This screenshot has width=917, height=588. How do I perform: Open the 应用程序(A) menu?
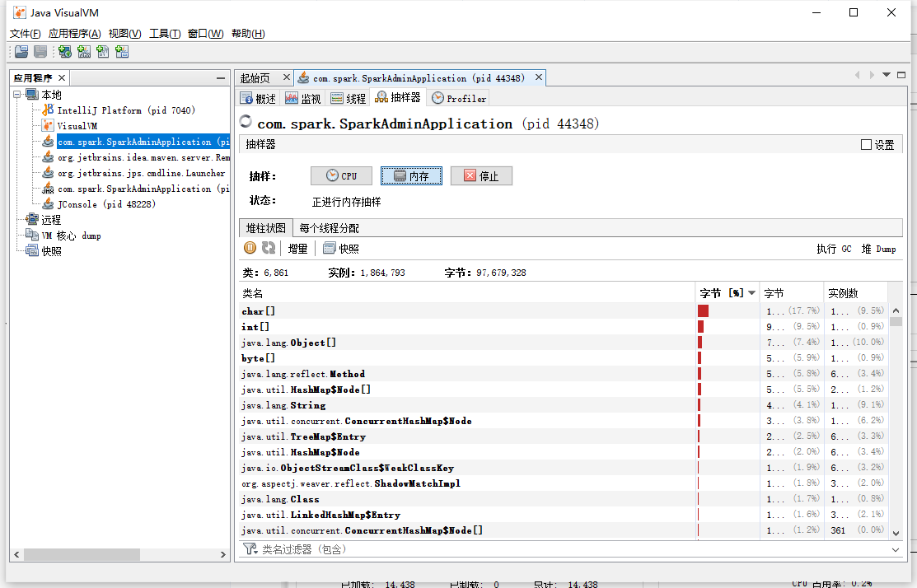pos(74,33)
